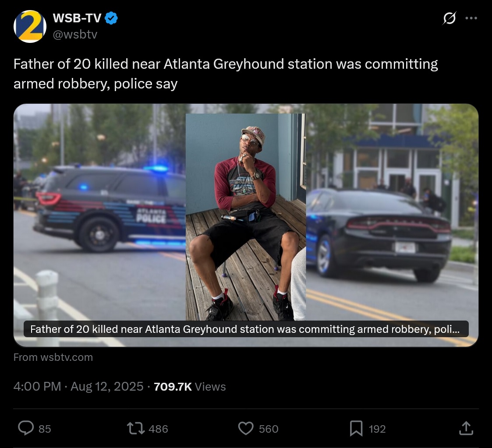Show the 486 reposts count
This screenshot has width=492, height=448.
(158, 429)
